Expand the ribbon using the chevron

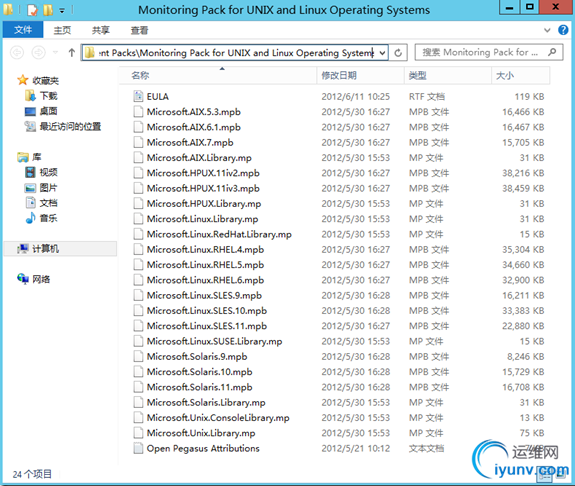tap(547, 30)
